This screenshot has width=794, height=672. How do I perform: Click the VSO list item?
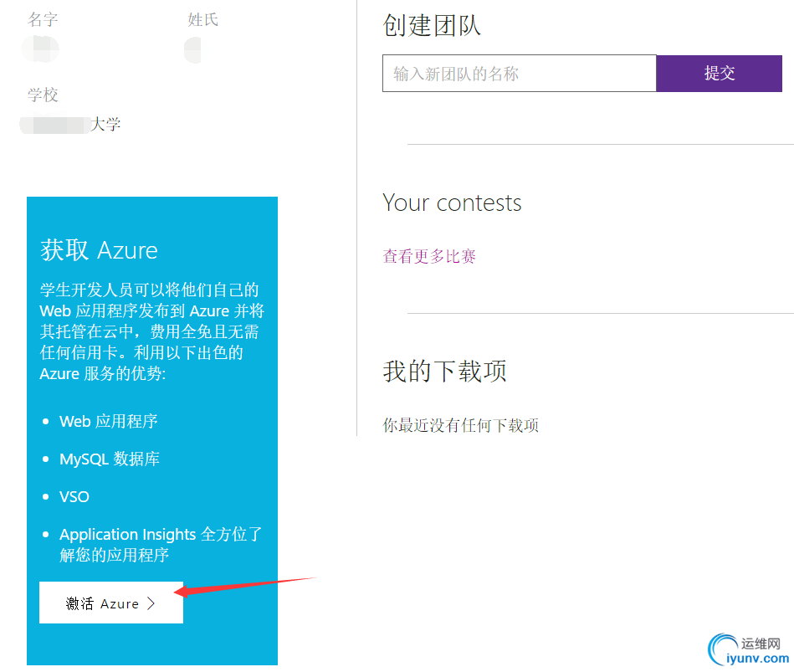click(x=74, y=497)
